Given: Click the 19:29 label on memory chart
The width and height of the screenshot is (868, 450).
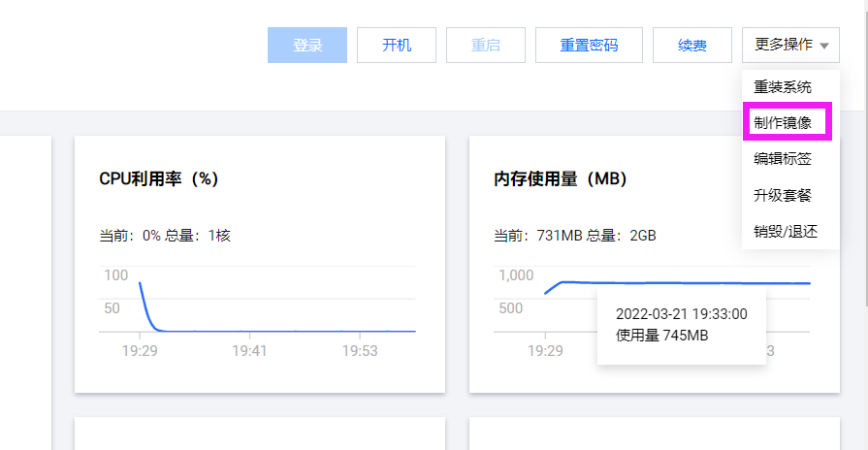Looking at the screenshot, I should tap(545, 351).
